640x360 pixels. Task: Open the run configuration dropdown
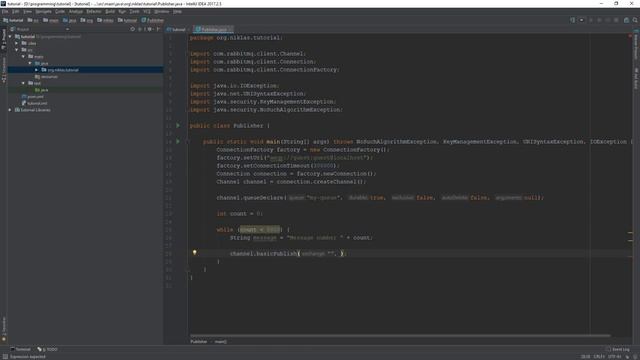(x=582, y=20)
